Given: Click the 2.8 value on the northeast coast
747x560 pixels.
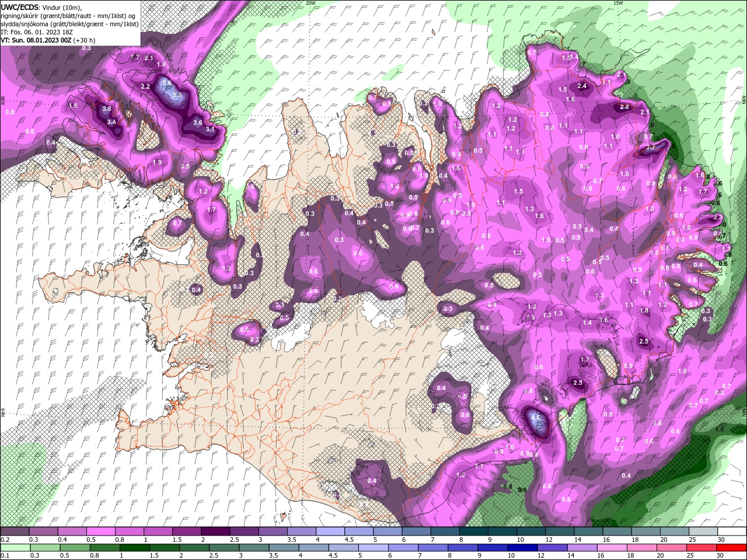Looking at the screenshot, I should point(624,107).
